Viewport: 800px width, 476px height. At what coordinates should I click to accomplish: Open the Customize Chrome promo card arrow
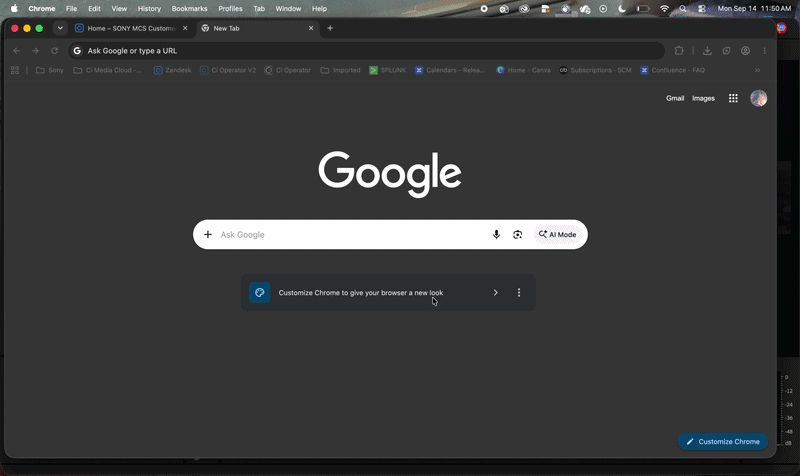point(495,293)
